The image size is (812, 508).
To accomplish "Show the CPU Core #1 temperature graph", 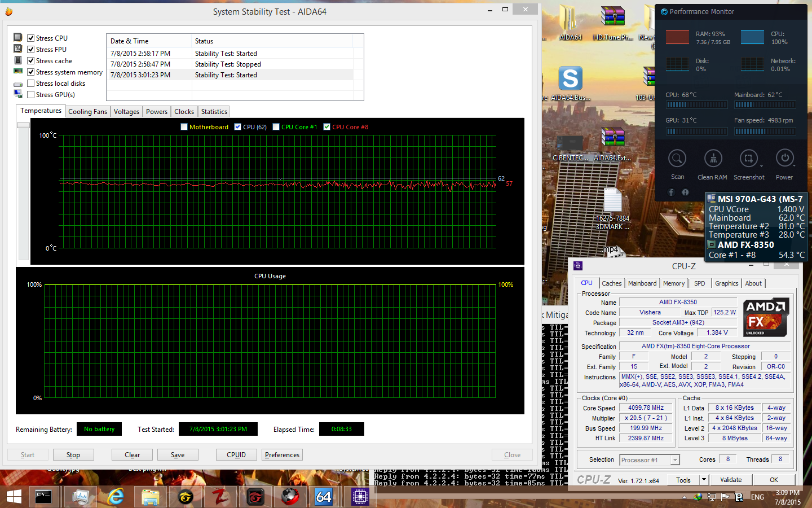I will 276,126.
